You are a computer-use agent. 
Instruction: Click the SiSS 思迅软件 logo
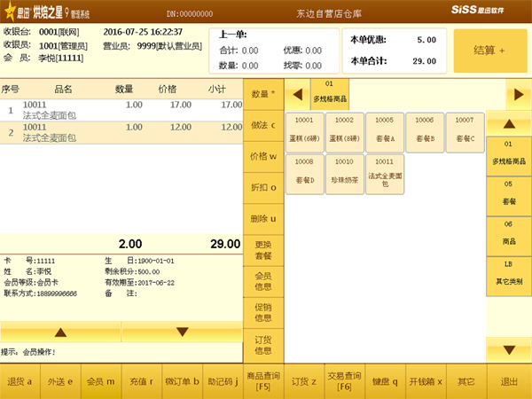[477, 10]
